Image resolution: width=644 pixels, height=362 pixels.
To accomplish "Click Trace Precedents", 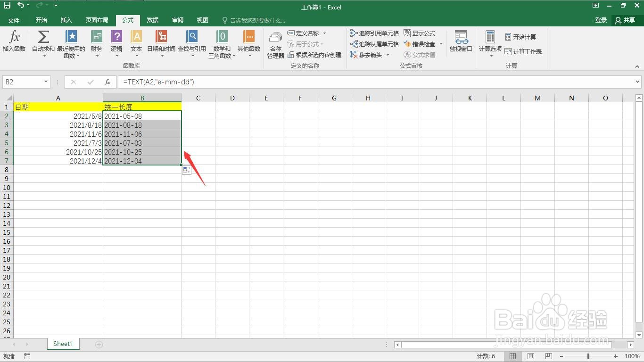I will 375,33.
